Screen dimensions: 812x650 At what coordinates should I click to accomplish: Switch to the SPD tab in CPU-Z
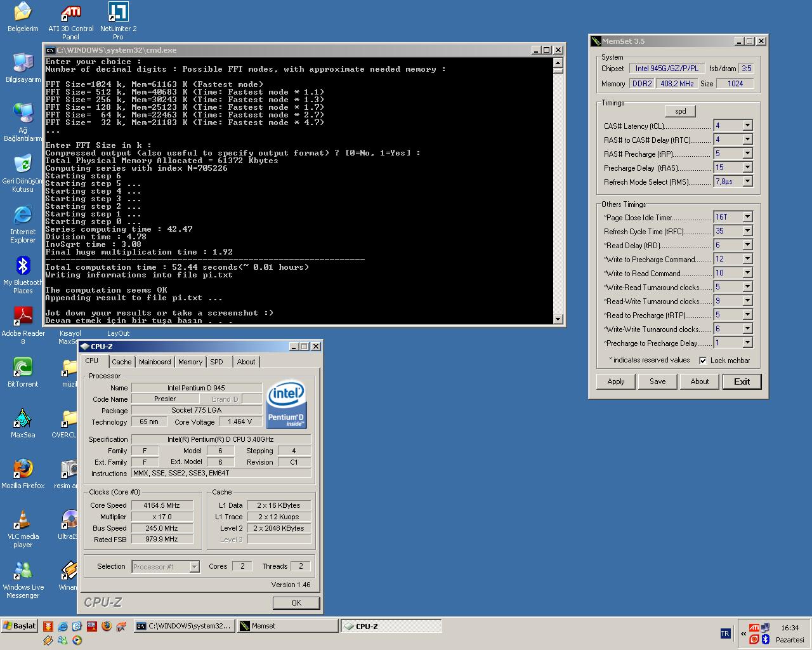pyautogui.click(x=217, y=362)
